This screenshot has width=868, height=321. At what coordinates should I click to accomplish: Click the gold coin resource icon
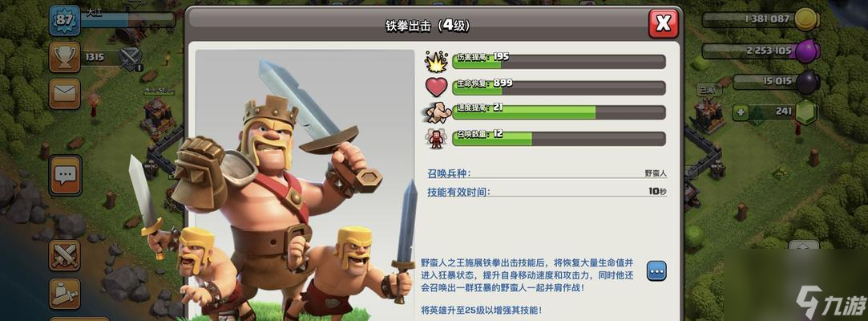point(807,19)
